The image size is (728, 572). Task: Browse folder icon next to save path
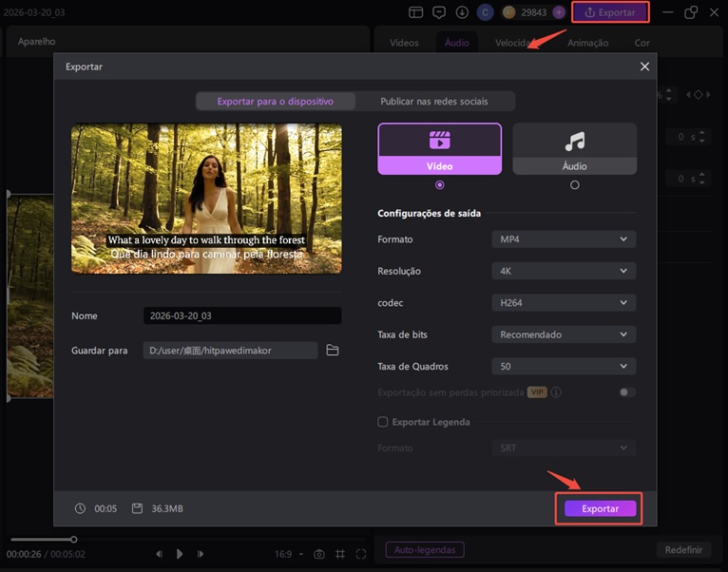pyautogui.click(x=333, y=350)
